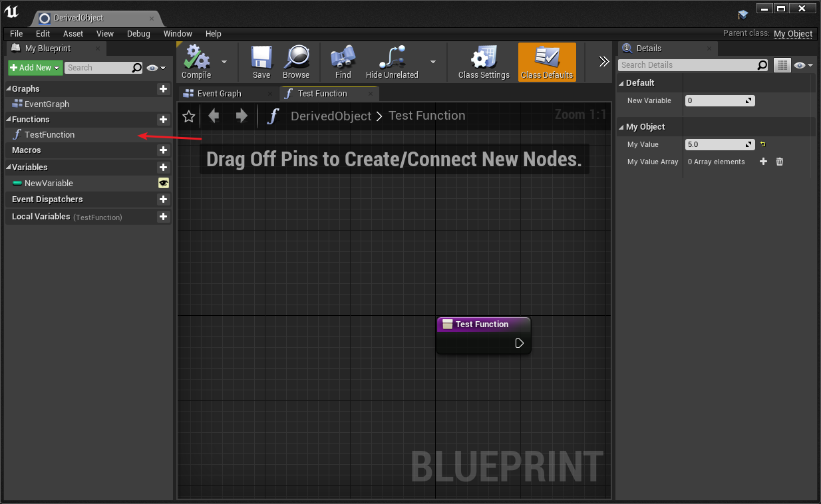
Task: Compile the blueprint with Compile button
Action: pyautogui.click(x=196, y=62)
